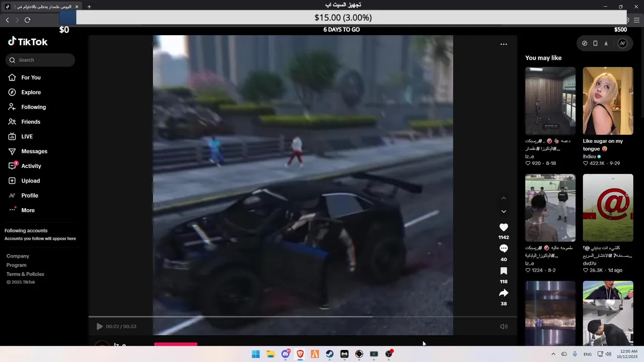Click the TikTok search field
This screenshot has height=362, width=644.
40,60
